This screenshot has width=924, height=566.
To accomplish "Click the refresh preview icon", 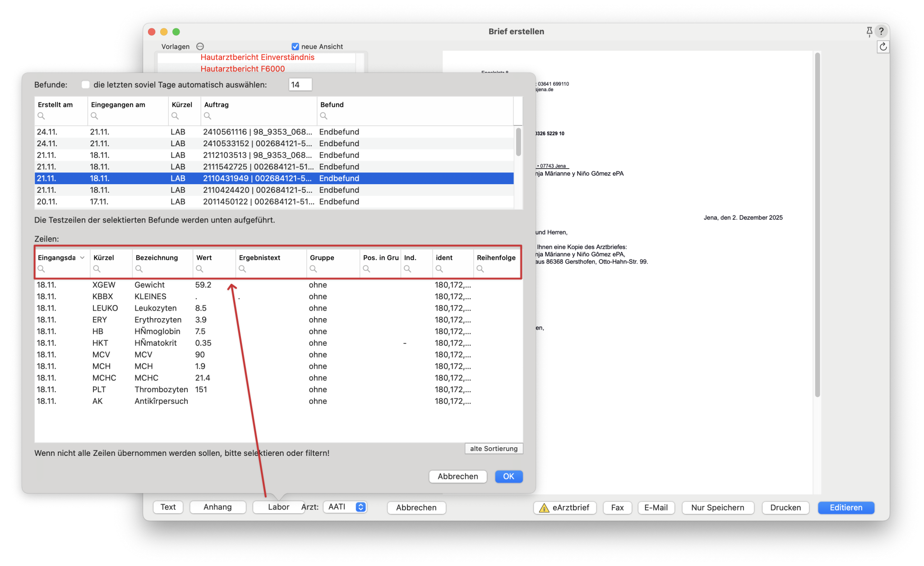I will [x=883, y=46].
